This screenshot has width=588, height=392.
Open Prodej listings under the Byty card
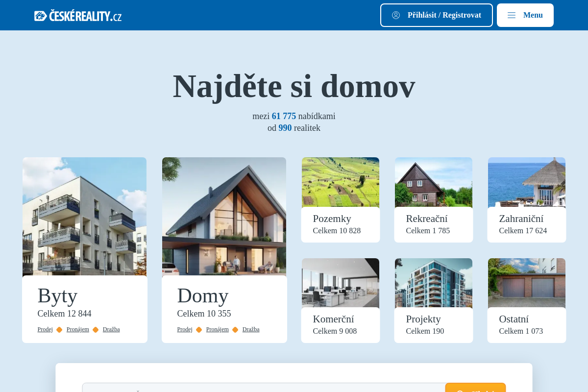[x=45, y=329]
